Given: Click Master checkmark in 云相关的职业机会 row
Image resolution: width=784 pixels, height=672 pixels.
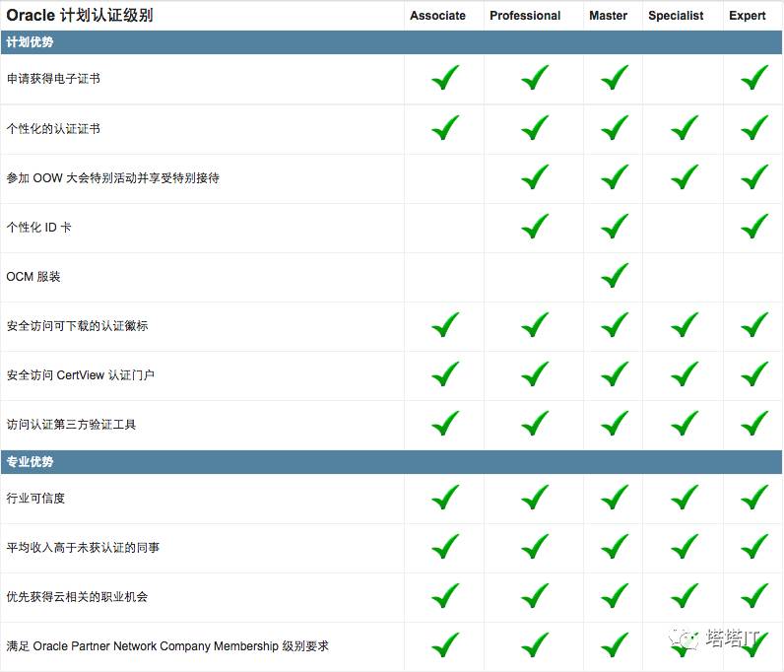Looking at the screenshot, I should click(x=615, y=596).
